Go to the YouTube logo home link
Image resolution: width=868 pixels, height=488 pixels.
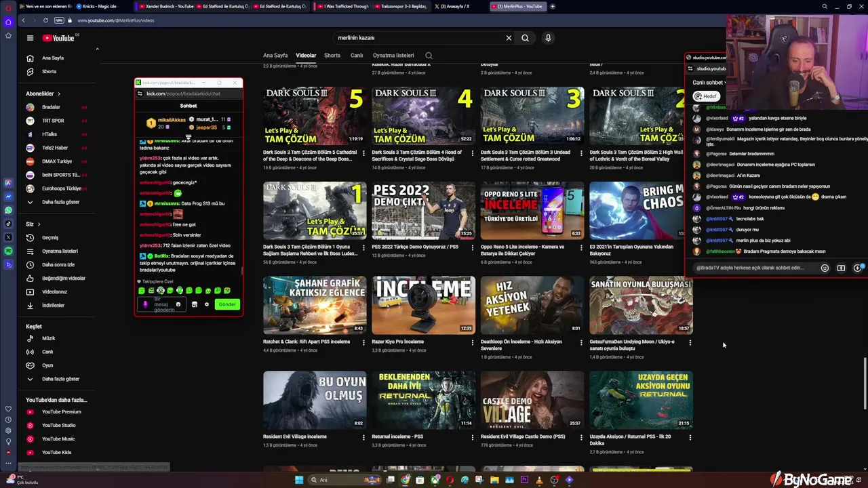pos(59,38)
